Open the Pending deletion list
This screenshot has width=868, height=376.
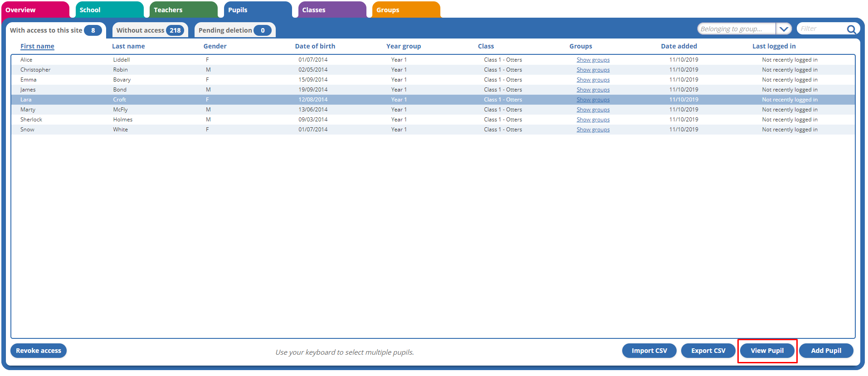tap(234, 30)
